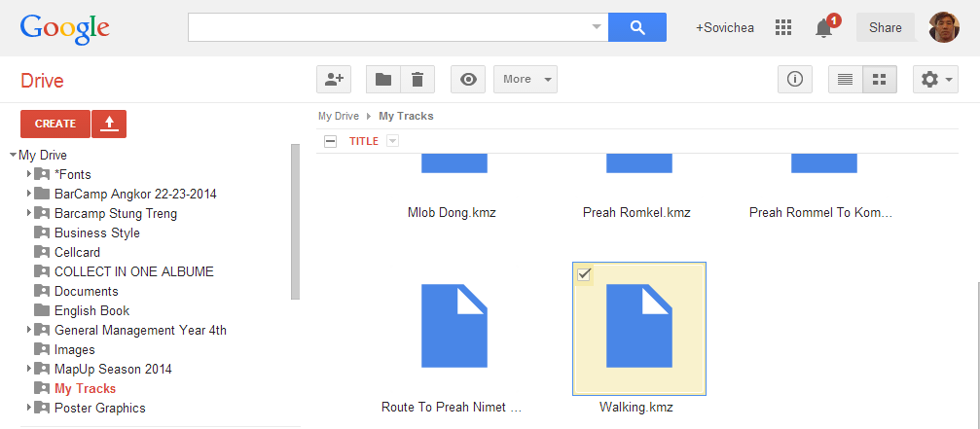Select English Book in sidebar

point(91,311)
